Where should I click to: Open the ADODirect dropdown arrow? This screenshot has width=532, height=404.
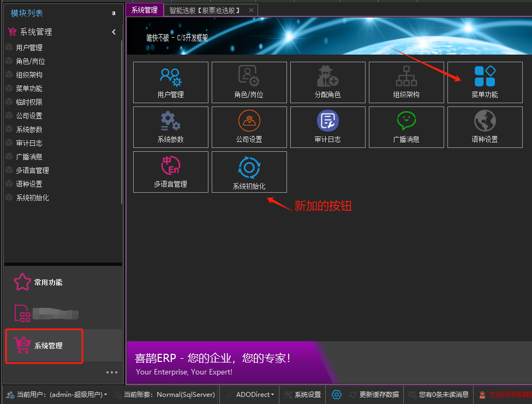point(272,395)
